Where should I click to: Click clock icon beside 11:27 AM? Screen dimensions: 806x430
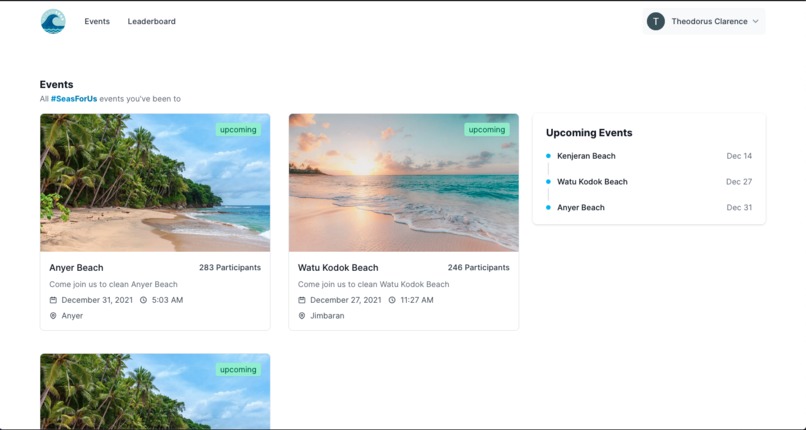click(x=392, y=300)
